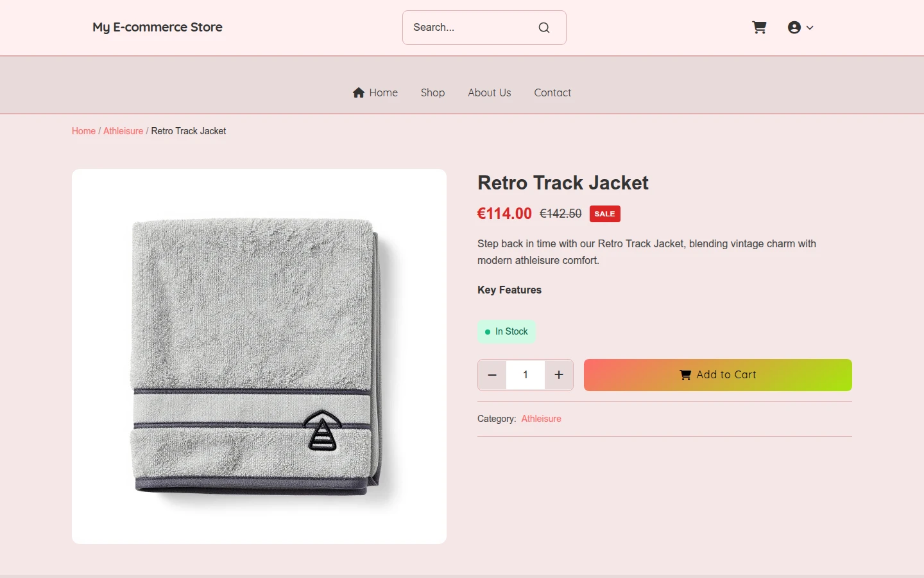This screenshot has width=924, height=578.
Task: Open the Athleisure category link
Action: point(541,419)
